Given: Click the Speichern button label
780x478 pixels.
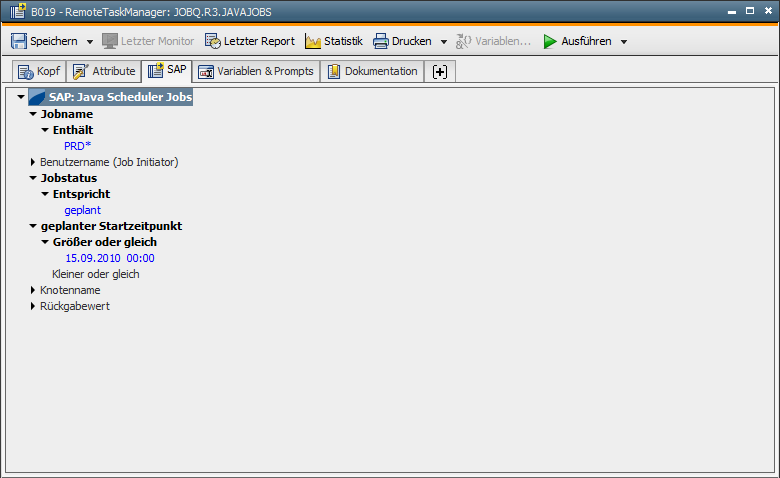Looking at the screenshot, I should pyautogui.click(x=54, y=41).
